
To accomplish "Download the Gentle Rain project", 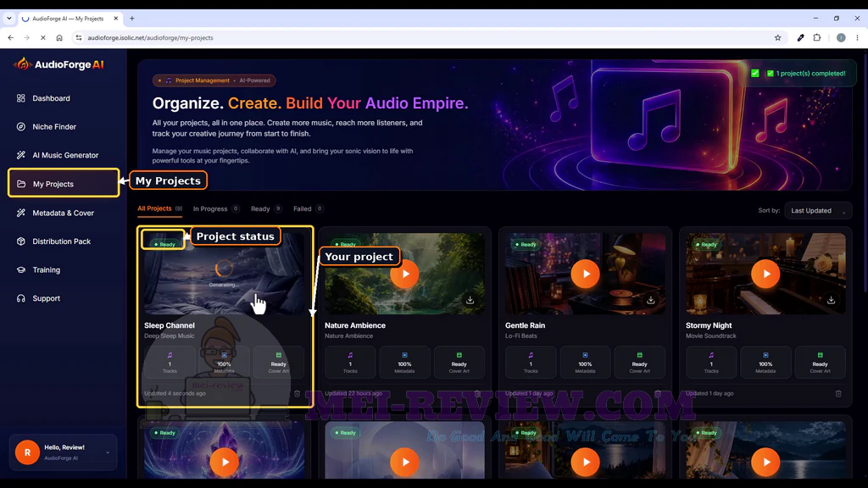I will coord(650,300).
